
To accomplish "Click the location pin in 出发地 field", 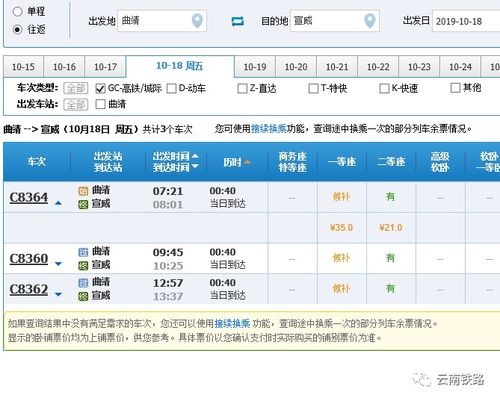I will click(x=197, y=21).
